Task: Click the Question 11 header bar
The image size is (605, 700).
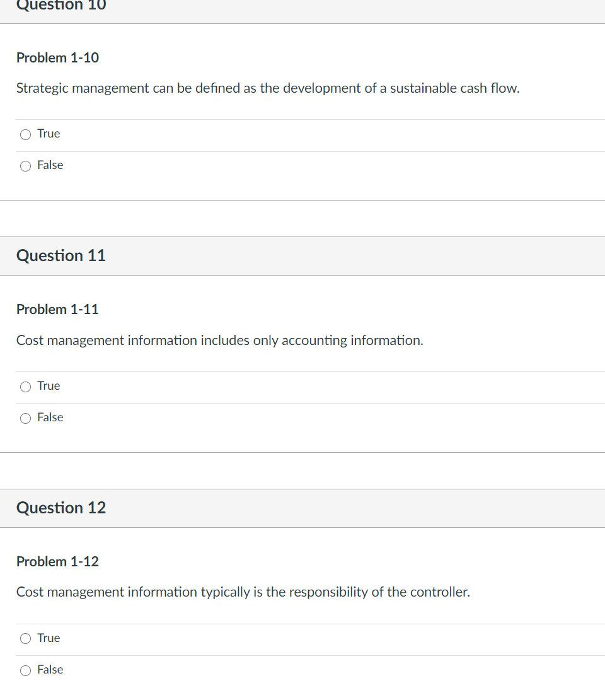Action: [60, 256]
